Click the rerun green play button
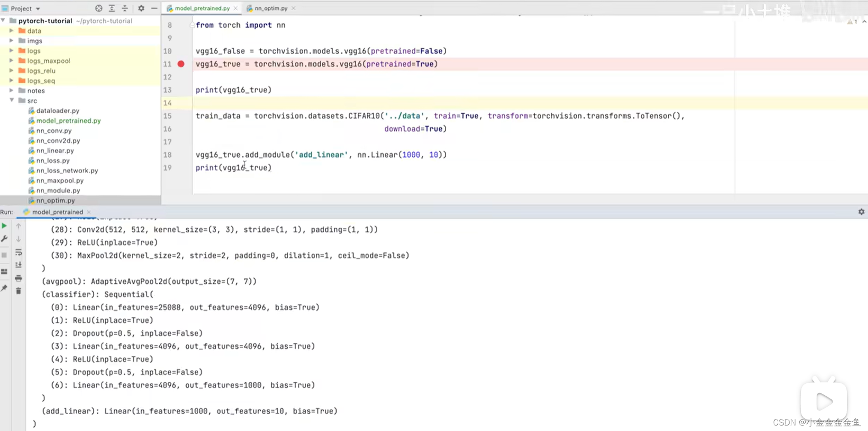The height and width of the screenshot is (431, 868). pos(4,226)
